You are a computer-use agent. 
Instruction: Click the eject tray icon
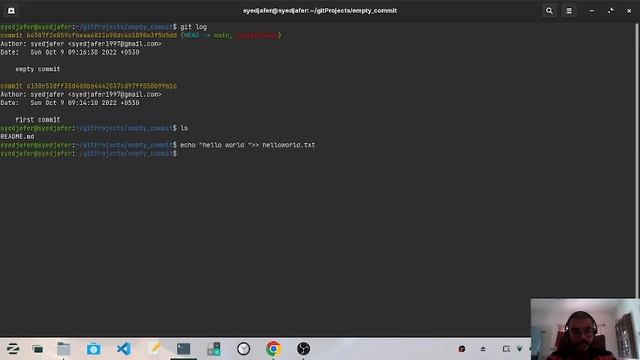point(483,349)
